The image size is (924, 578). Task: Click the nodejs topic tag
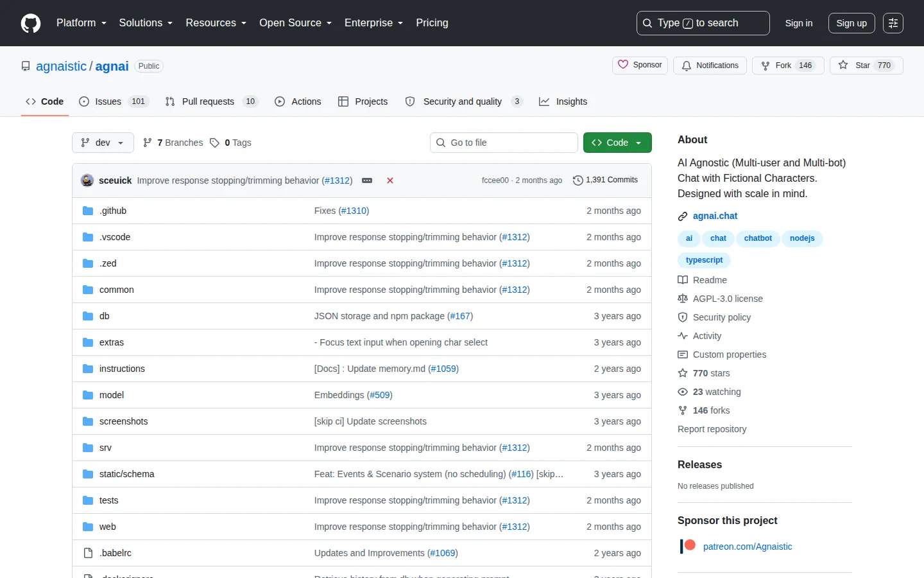point(802,238)
